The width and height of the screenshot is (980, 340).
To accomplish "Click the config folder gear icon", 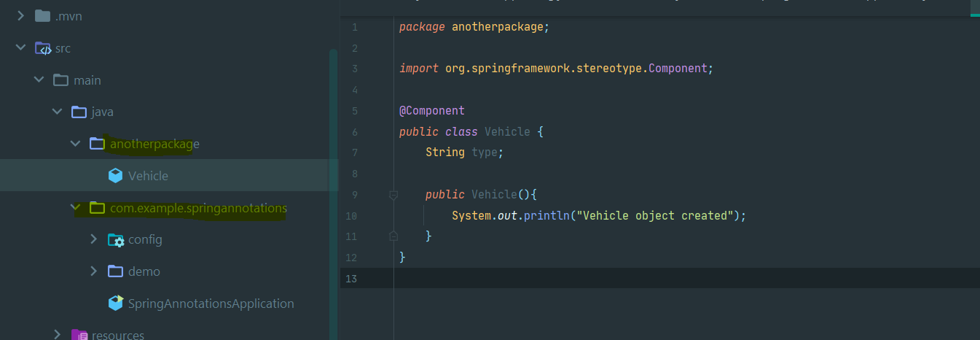I will pos(115,240).
